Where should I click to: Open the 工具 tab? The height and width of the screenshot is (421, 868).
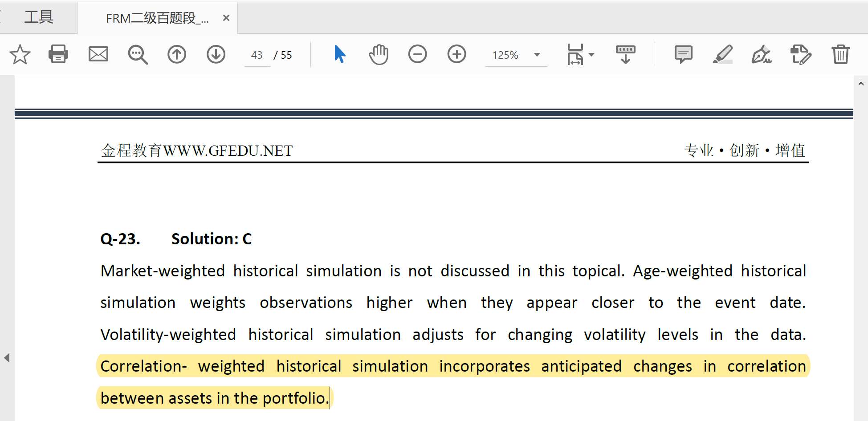[x=39, y=17]
